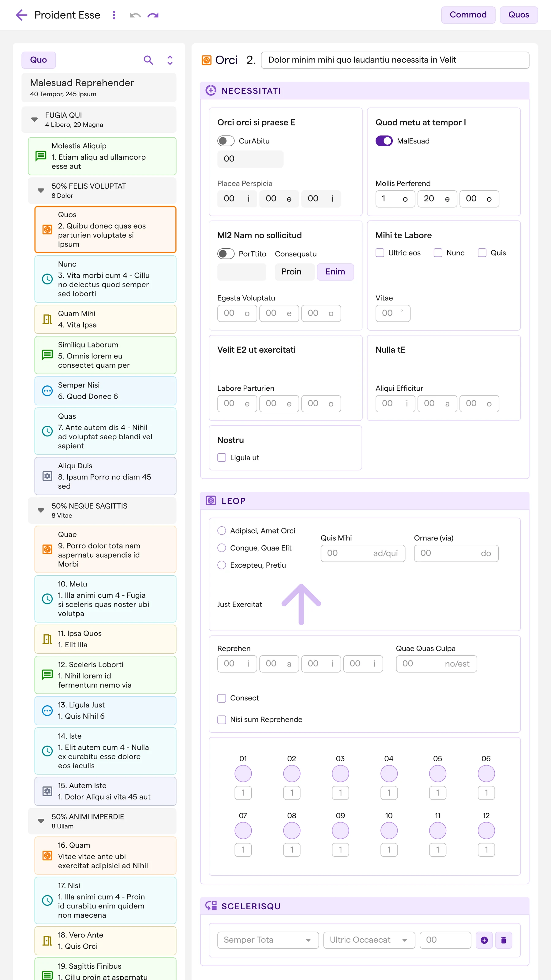
Task: Click the 01 circle swatch
Action: (243, 774)
